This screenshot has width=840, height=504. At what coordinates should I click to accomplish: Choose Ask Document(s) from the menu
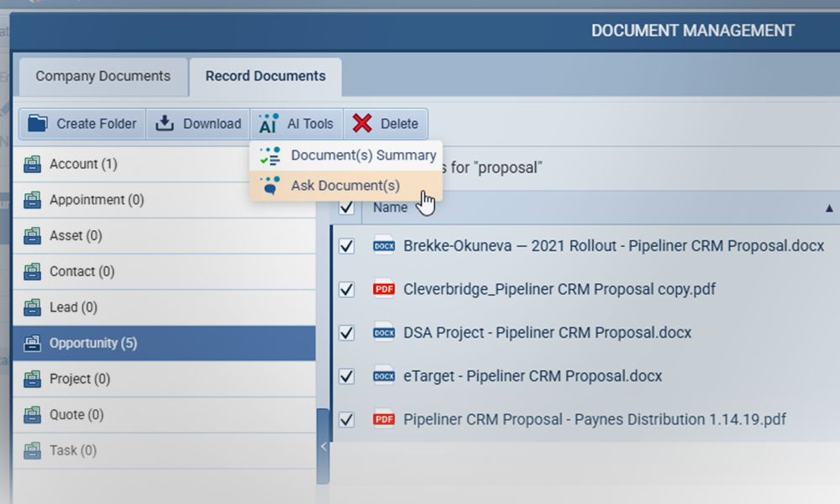pyautogui.click(x=345, y=185)
